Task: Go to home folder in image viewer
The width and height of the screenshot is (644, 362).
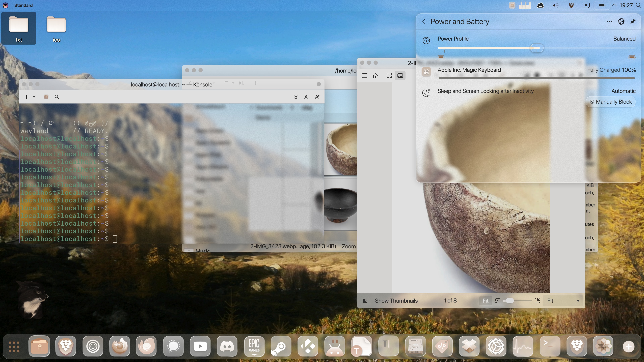Action: click(375, 76)
